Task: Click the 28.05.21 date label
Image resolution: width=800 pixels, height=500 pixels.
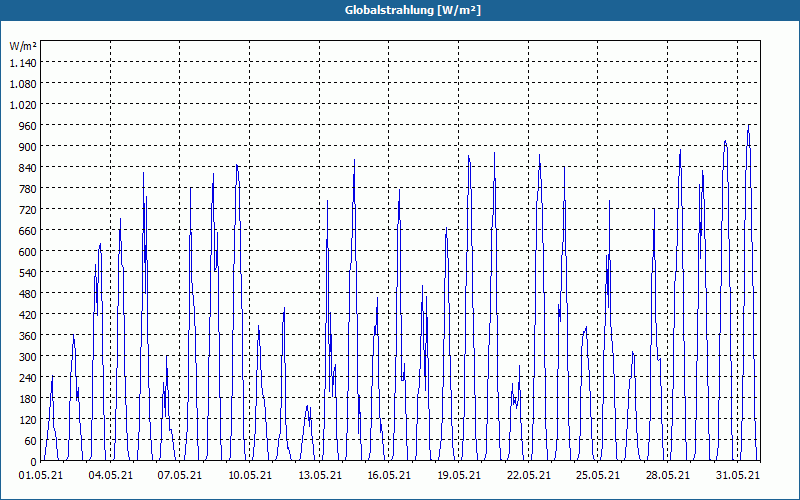Action: point(667,475)
